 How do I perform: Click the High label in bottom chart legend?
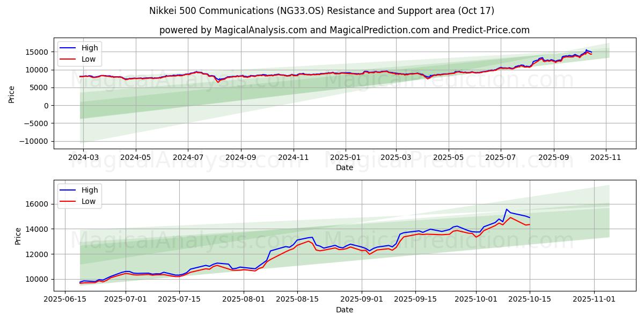click(90, 190)
